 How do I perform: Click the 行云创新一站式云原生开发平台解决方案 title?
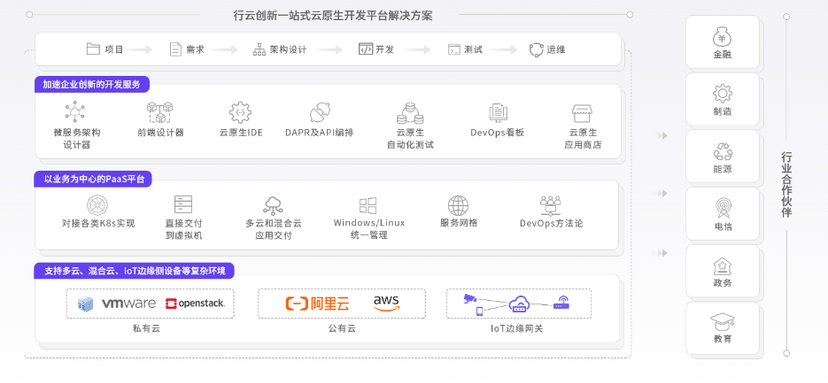(x=333, y=15)
